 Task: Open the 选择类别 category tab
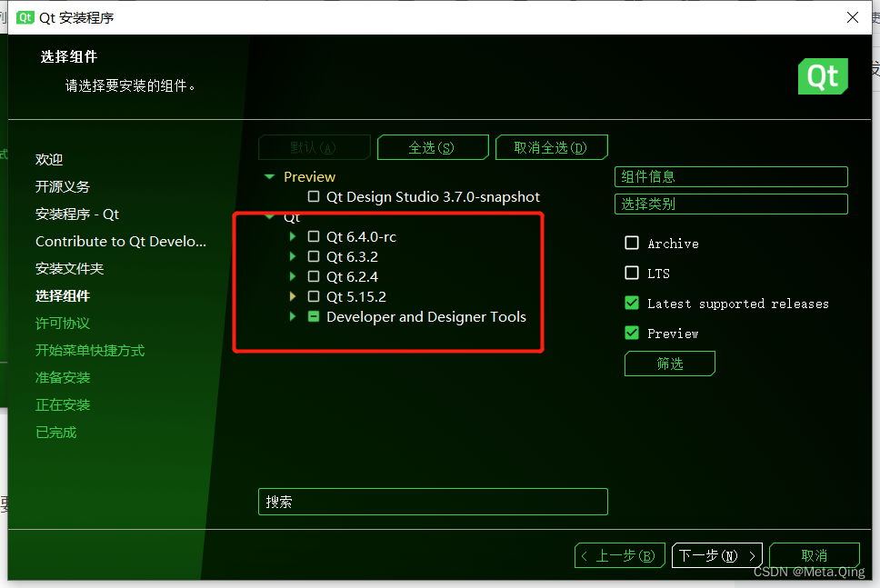pos(731,204)
